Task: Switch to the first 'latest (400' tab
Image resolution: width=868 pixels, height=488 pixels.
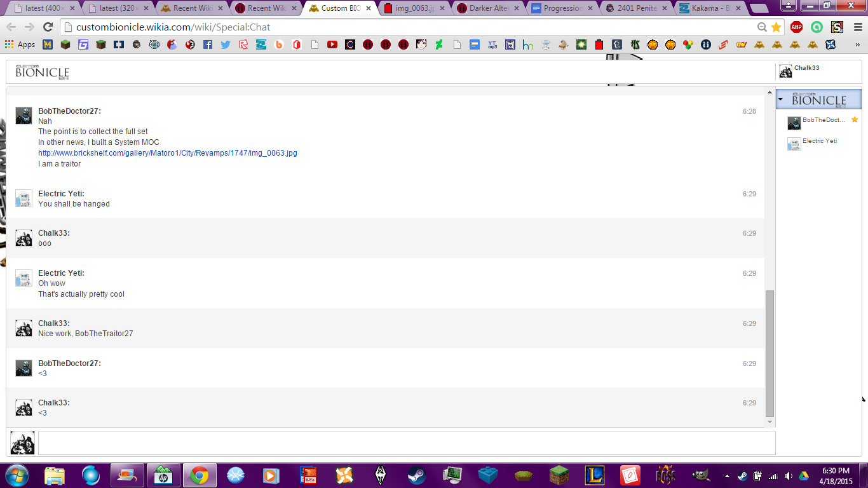Action: (x=44, y=8)
